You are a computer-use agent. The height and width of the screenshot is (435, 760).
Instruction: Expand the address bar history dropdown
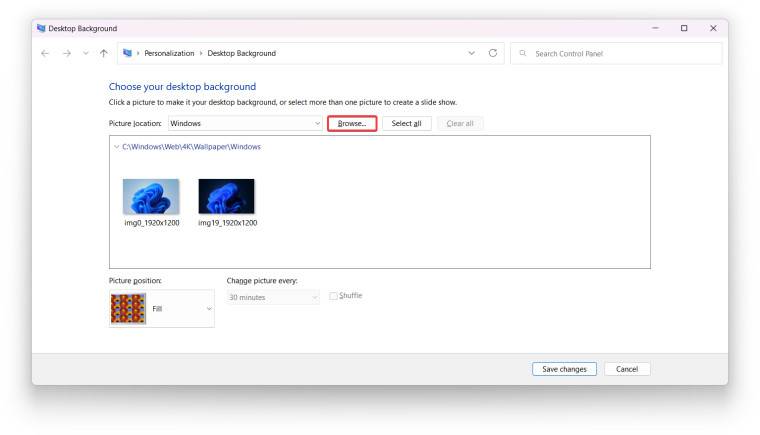(x=471, y=53)
